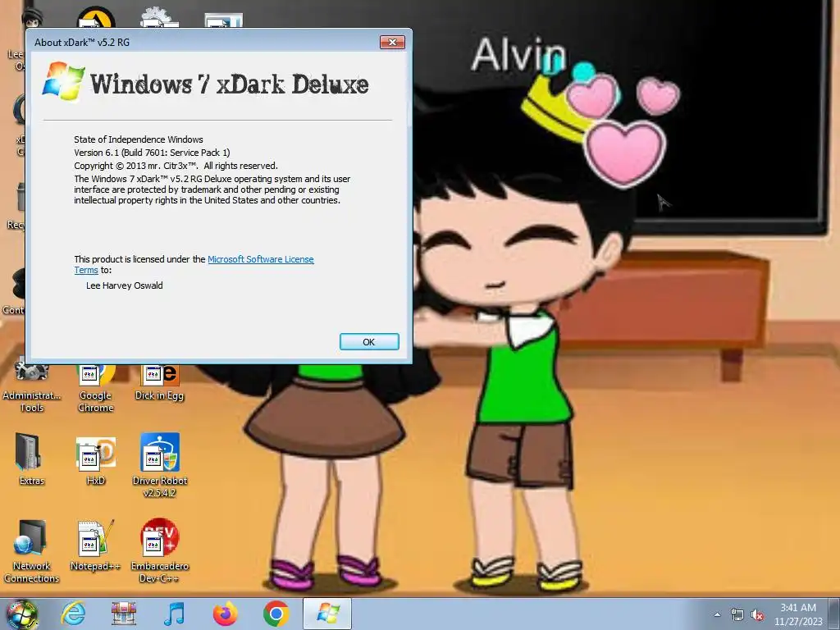Open Network Connections desktop icon

coord(31,550)
